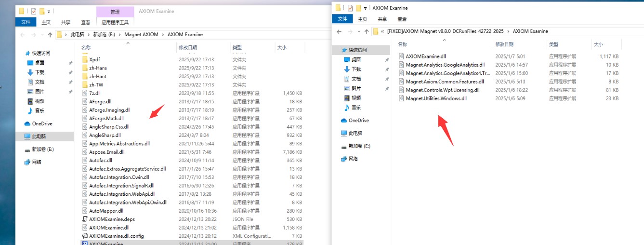Open 新加卷 (E:) in the right window sidebar
Image resolution: width=644 pixels, height=245 pixels.
click(x=359, y=146)
